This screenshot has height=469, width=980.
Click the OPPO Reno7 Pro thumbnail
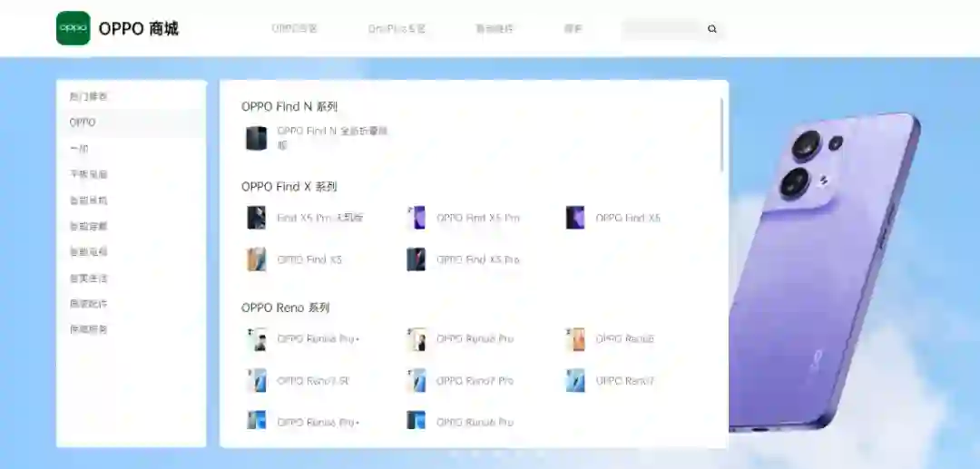416,380
